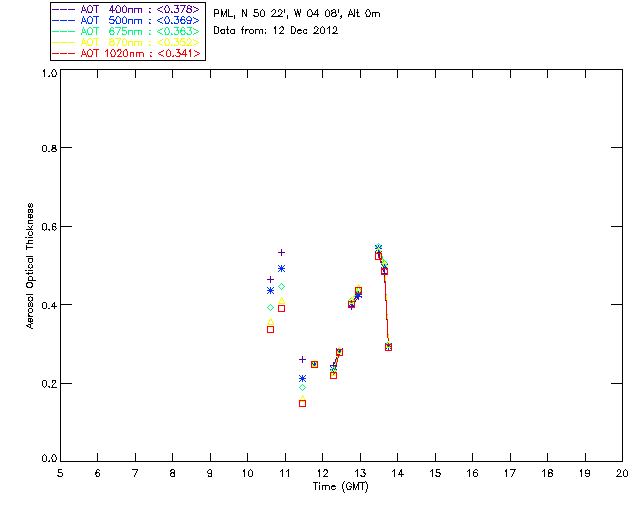Click the x-axis tick label 8
The width and height of the screenshot is (640, 512).
173,473
